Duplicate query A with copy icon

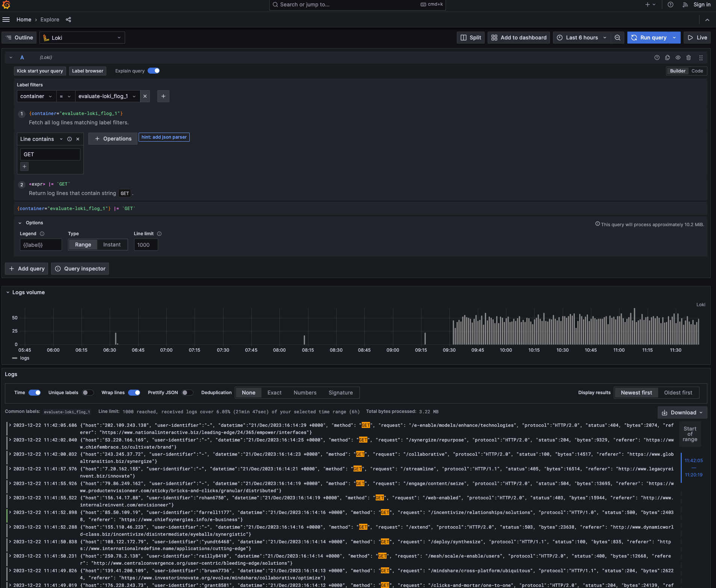click(x=668, y=57)
